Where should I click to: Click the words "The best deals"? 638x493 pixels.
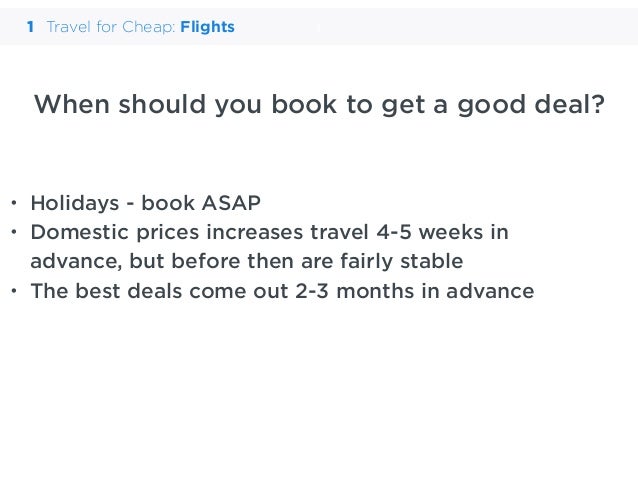tap(101, 291)
